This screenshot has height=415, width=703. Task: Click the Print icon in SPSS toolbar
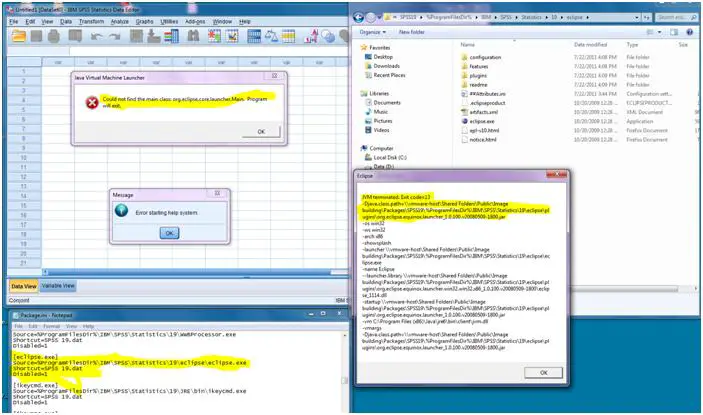[54, 36]
